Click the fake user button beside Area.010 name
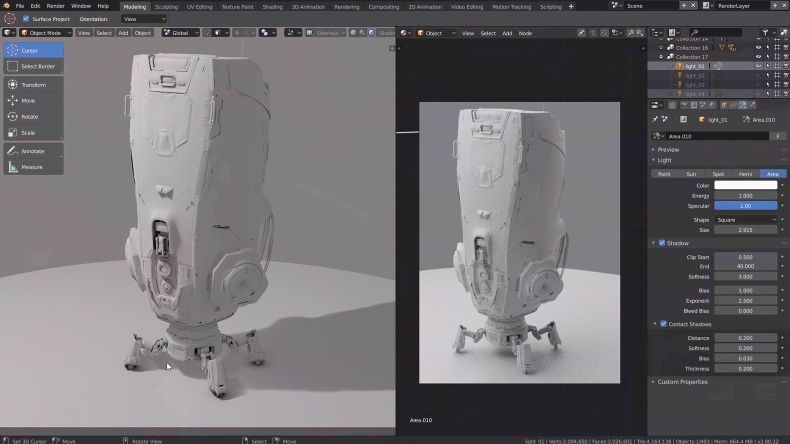This screenshot has height=444, width=790. click(778, 136)
